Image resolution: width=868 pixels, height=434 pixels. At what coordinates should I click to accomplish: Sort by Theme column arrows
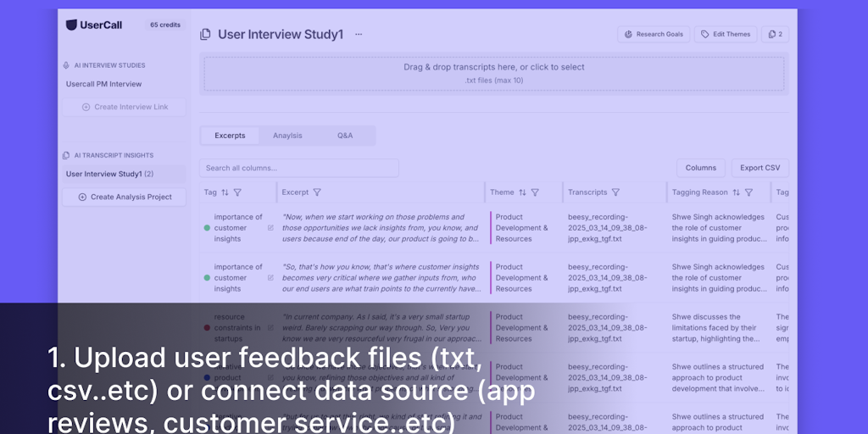[522, 192]
